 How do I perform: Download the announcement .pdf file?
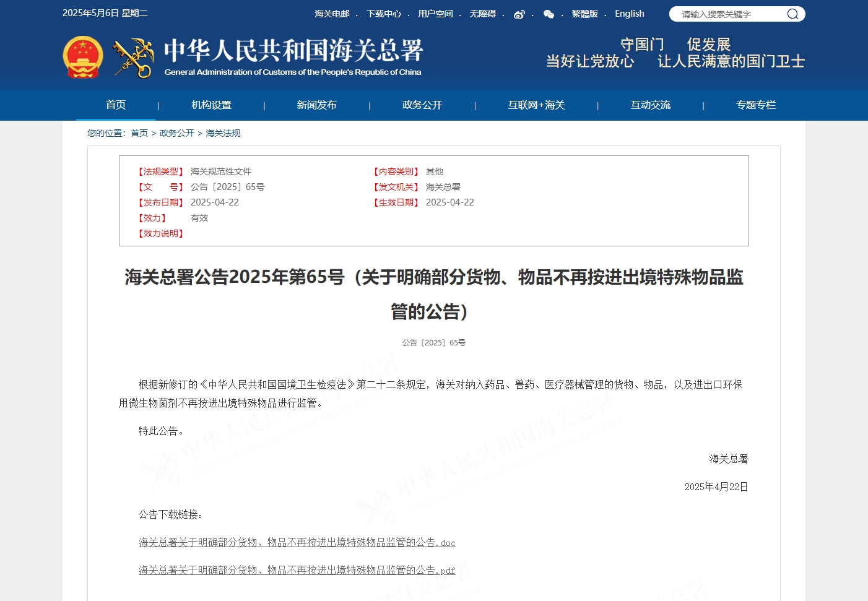[297, 571]
